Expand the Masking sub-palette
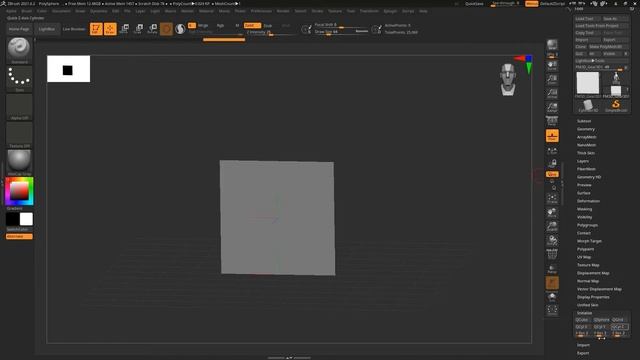The width and height of the screenshot is (640, 360). coord(584,209)
